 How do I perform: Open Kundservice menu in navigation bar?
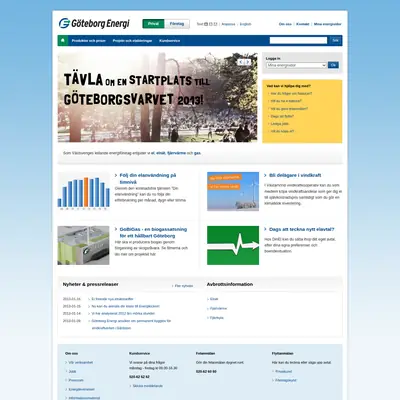[x=170, y=41]
